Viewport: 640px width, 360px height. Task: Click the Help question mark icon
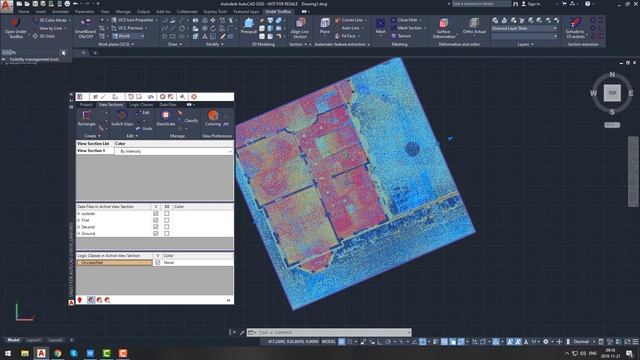pyautogui.click(x=587, y=4)
